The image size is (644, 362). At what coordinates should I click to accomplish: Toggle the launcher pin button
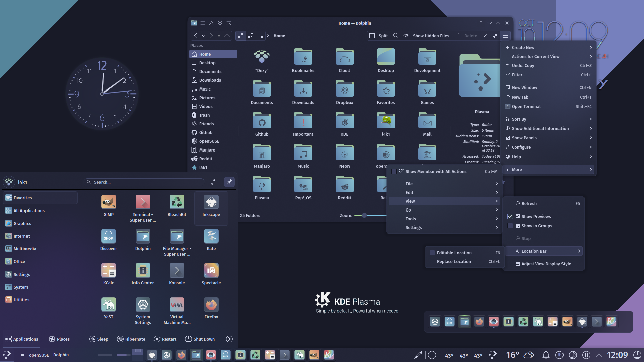[229, 182]
